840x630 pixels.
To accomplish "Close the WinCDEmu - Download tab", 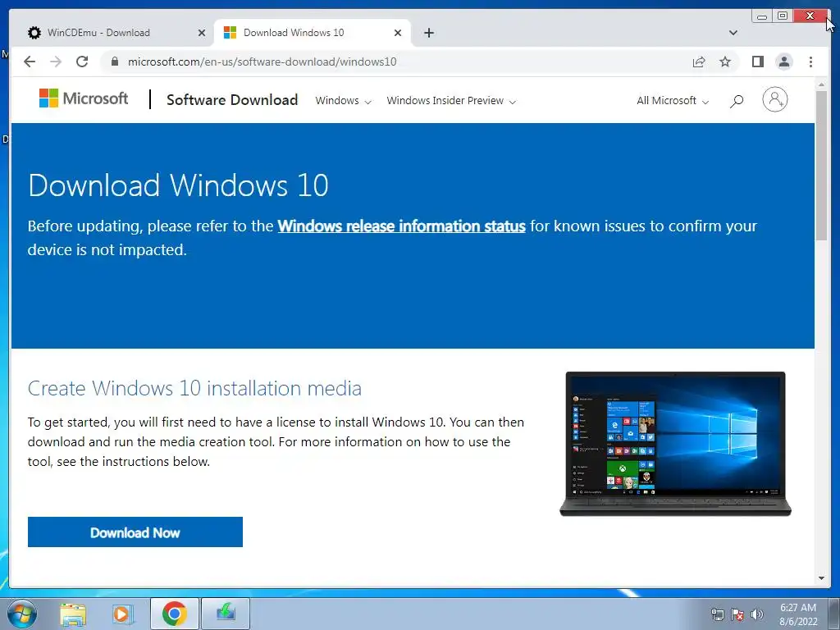I will 202,33.
